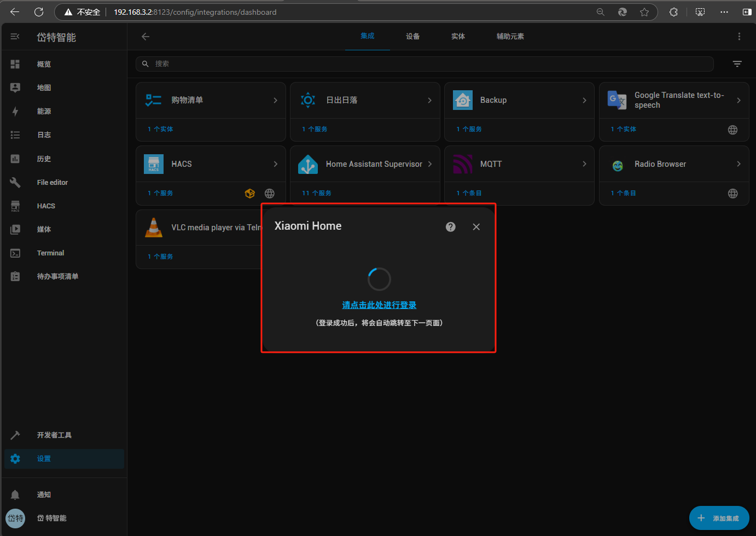Open the three-dot overflow menu at top right

coord(739,37)
